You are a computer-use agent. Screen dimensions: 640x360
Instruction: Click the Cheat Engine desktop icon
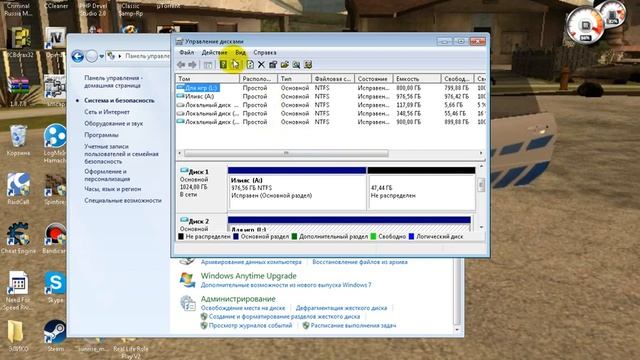pyautogui.click(x=18, y=238)
